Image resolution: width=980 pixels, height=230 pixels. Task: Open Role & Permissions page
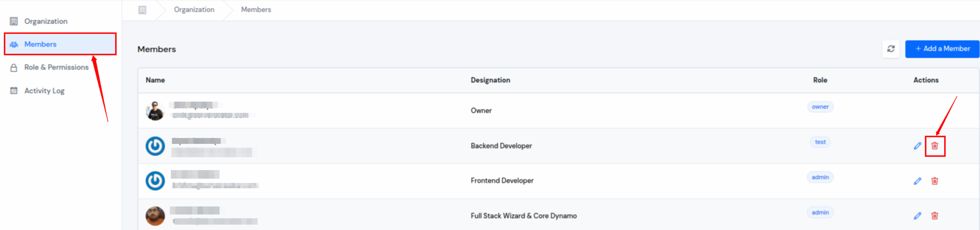[x=56, y=67]
